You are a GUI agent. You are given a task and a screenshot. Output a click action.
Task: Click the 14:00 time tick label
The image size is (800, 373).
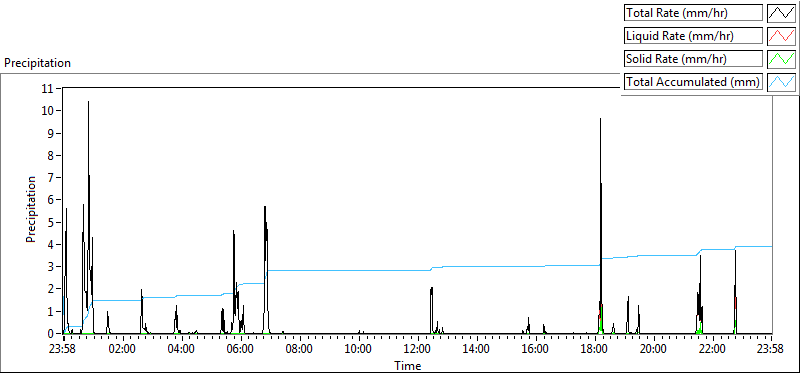point(476,350)
